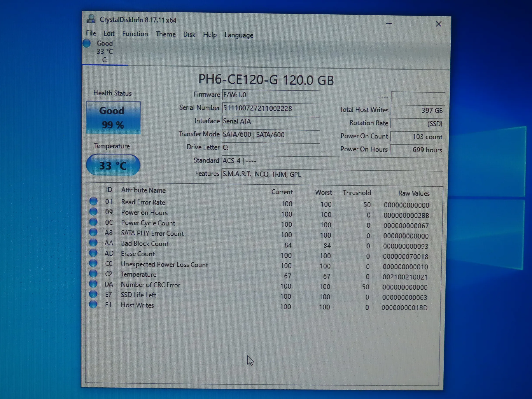Click the Power On Hours value 699 hours
Image resolution: width=532 pixels, height=399 pixels.
click(417, 150)
